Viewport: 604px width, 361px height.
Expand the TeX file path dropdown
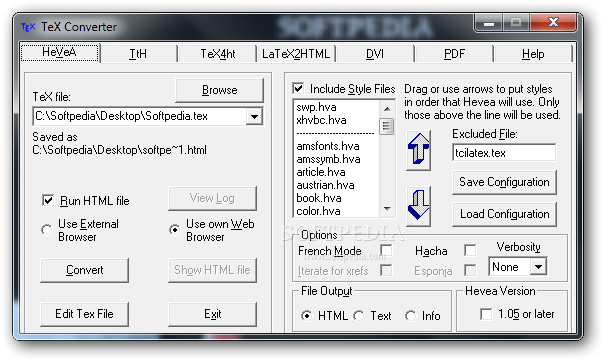(x=254, y=116)
